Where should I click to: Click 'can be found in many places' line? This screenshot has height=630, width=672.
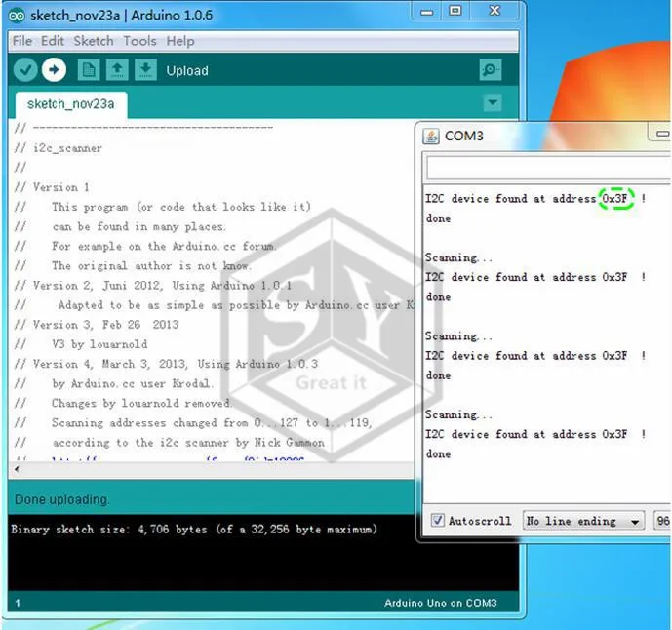120,226
